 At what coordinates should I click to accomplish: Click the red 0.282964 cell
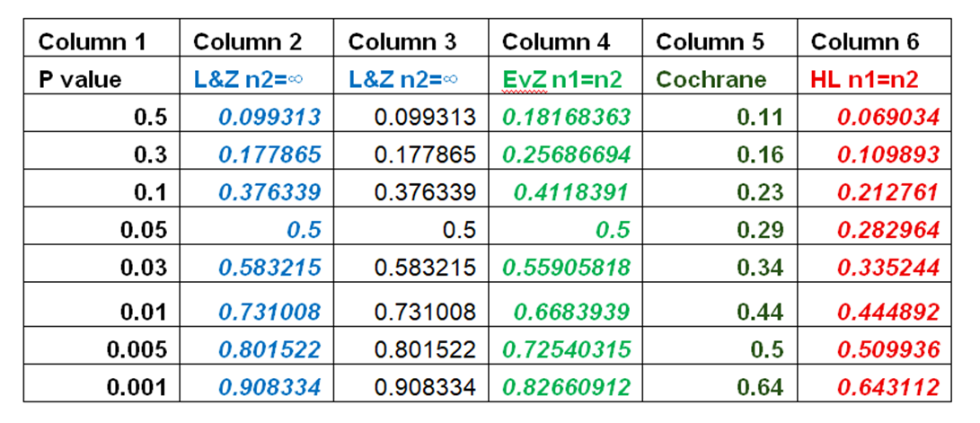click(887, 229)
